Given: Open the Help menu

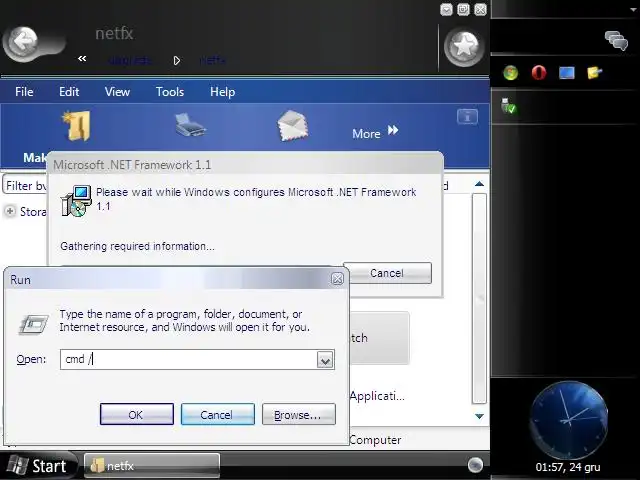Looking at the screenshot, I should 222,92.
